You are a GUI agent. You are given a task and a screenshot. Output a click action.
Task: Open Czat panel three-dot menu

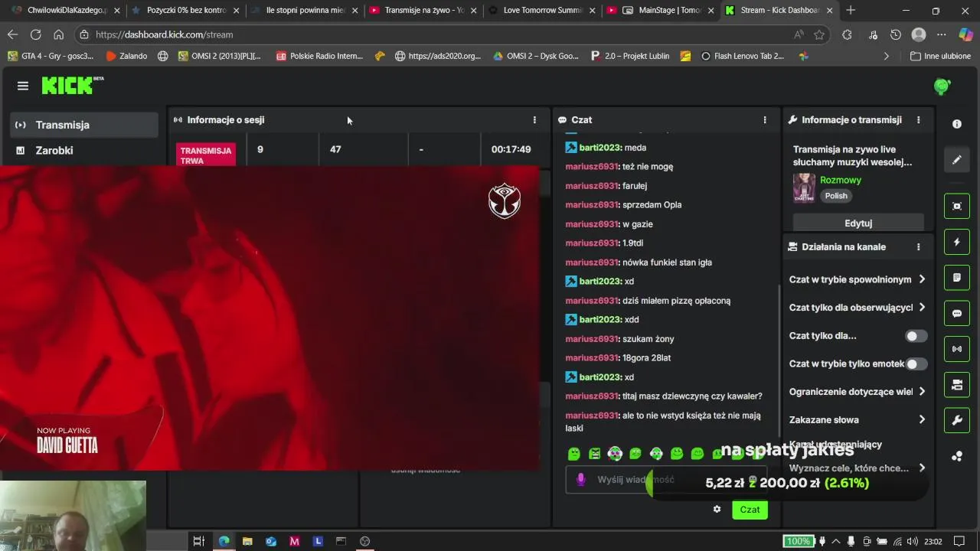pyautogui.click(x=764, y=120)
